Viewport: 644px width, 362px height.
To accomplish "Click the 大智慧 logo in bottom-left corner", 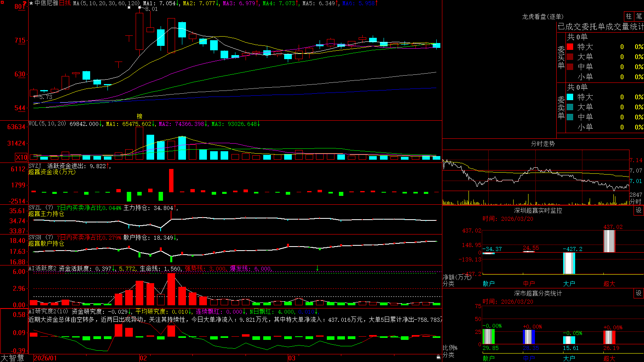I will tap(12, 358).
